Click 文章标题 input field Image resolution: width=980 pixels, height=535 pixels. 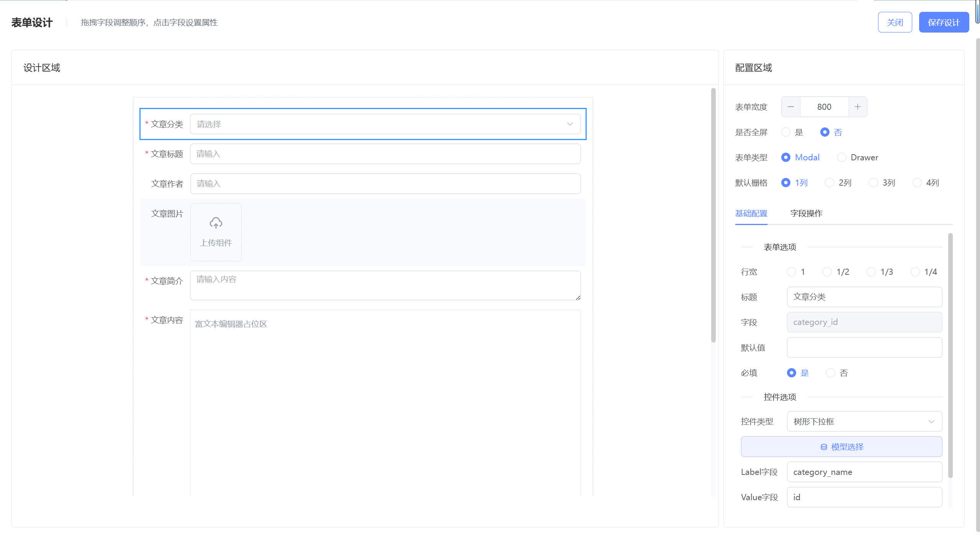(385, 154)
